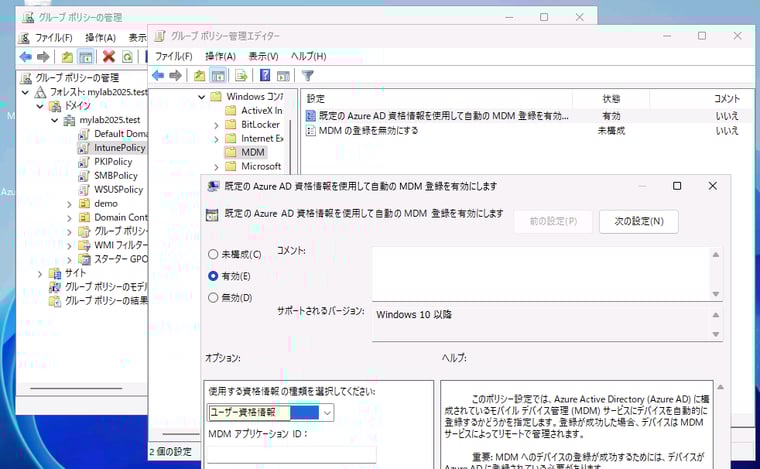The height and width of the screenshot is (469, 760).
Task: Click the BitLocker folder icon
Action: coord(231,125)
